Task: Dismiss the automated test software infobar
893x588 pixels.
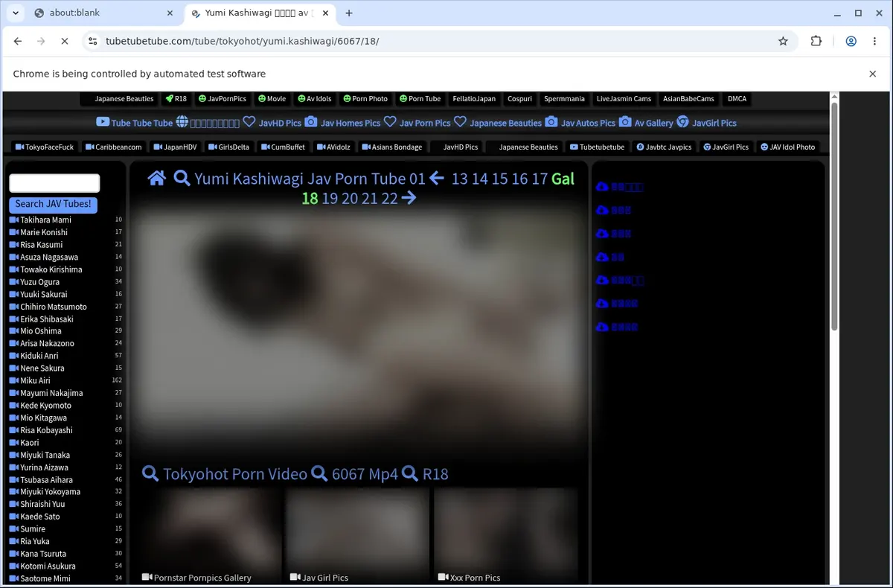Action: click(x=872, y=74)
